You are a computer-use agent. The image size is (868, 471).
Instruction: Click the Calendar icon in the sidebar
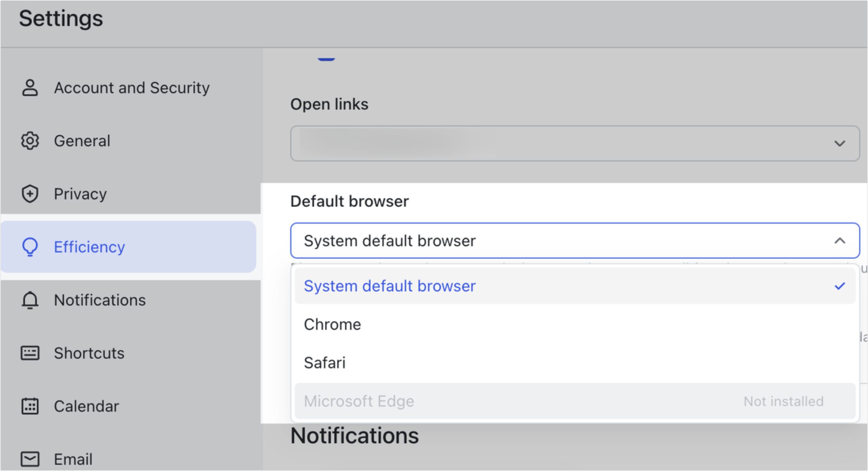point(30,406)
